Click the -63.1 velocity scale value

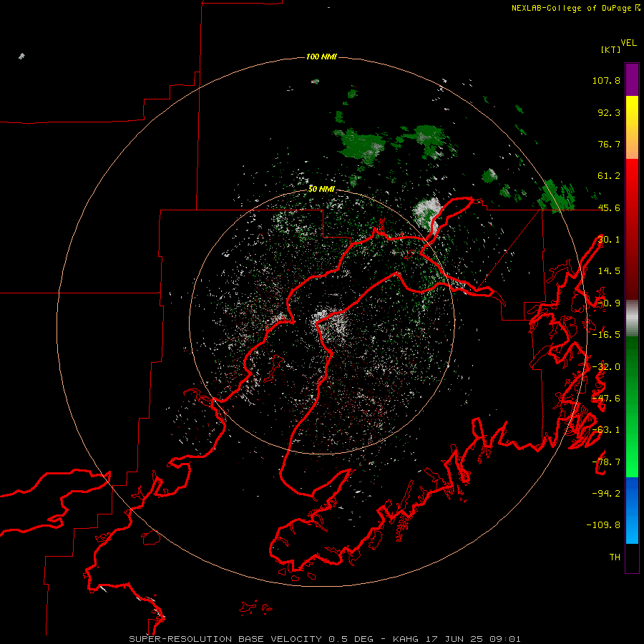pyautogui.click(x=606, y=430)
